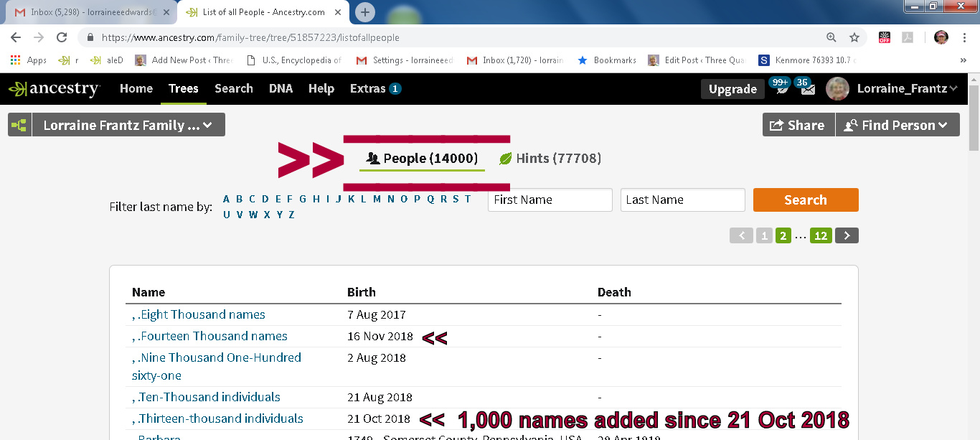Click the Ancestry logo
The width and height of the screenshot is (980, 440).
[55, 89]
